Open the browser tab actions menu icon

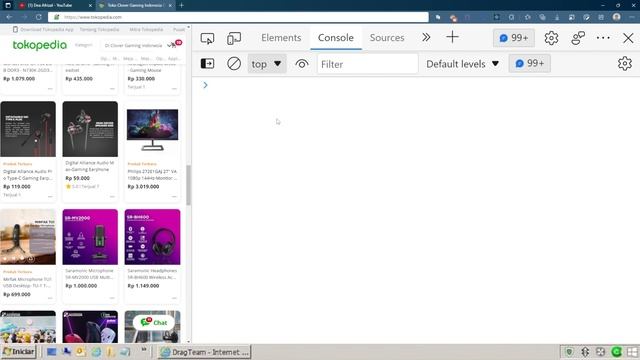[8, 5]
